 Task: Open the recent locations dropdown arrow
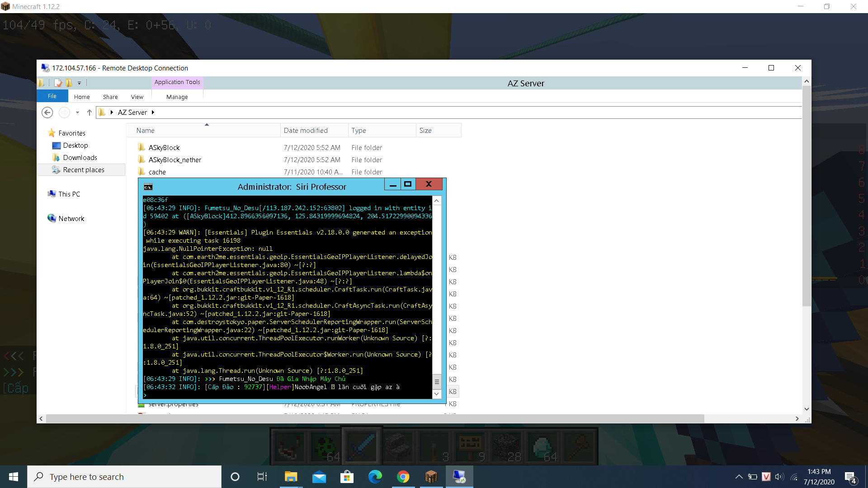pyautogui.click(x=78, y=113)
